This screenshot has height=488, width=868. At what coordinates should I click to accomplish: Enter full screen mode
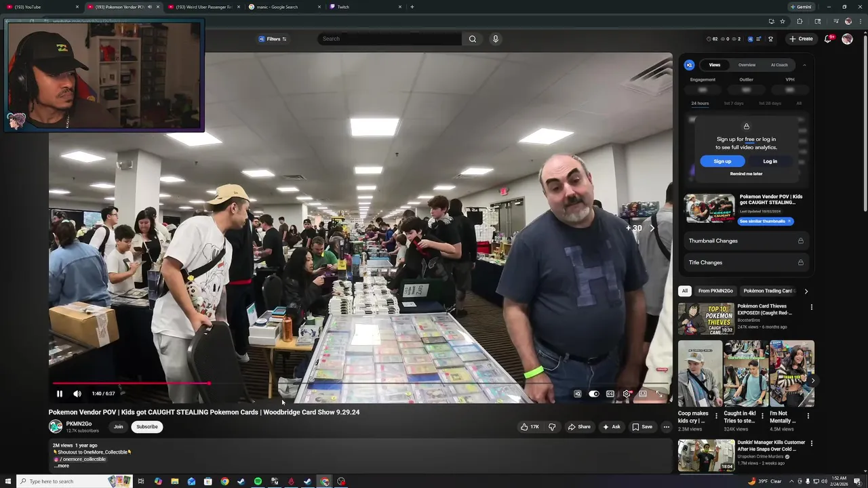click(x=659, y=394)
